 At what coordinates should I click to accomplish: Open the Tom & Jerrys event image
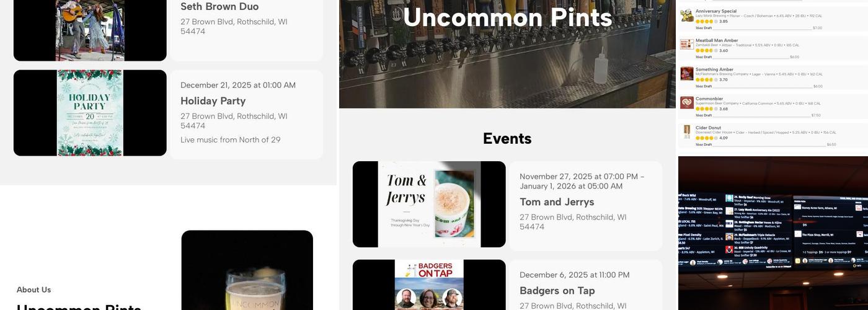429,204
